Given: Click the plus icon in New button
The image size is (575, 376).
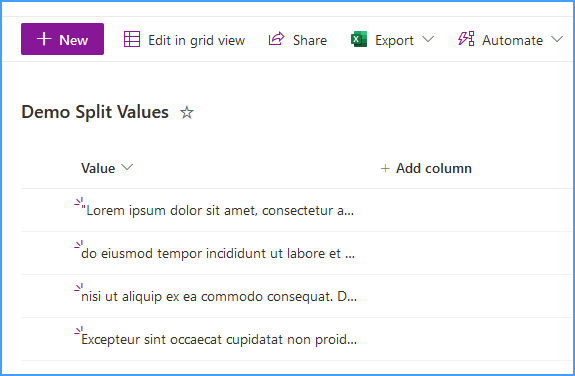Looking at the screenshot, I should point(44,39).
